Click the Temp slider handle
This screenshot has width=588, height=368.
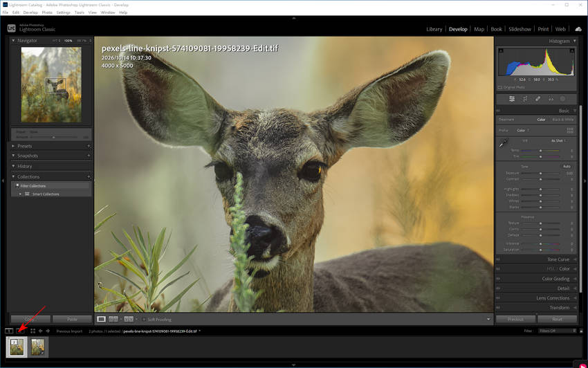point(540,150)
